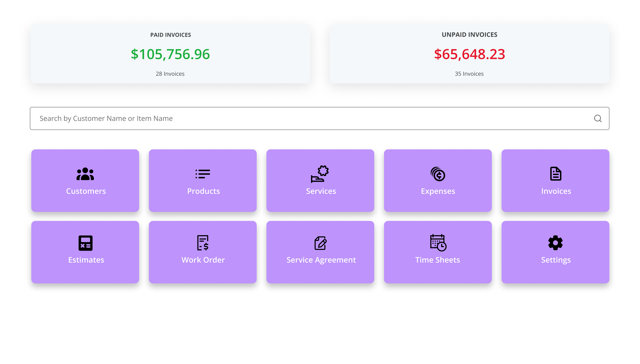
Task: Open the Time Sheets tile label
Action: point(438,260)
